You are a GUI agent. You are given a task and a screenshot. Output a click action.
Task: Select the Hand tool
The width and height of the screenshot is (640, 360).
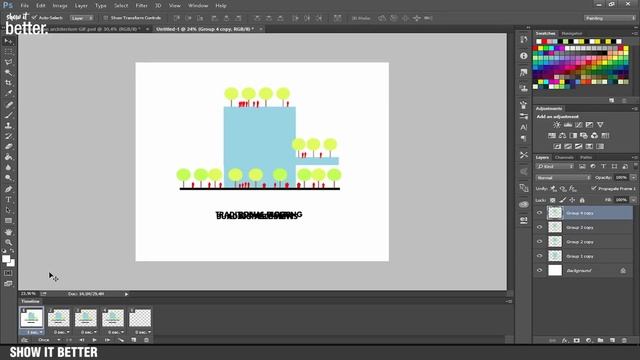(x=8, y=232)
